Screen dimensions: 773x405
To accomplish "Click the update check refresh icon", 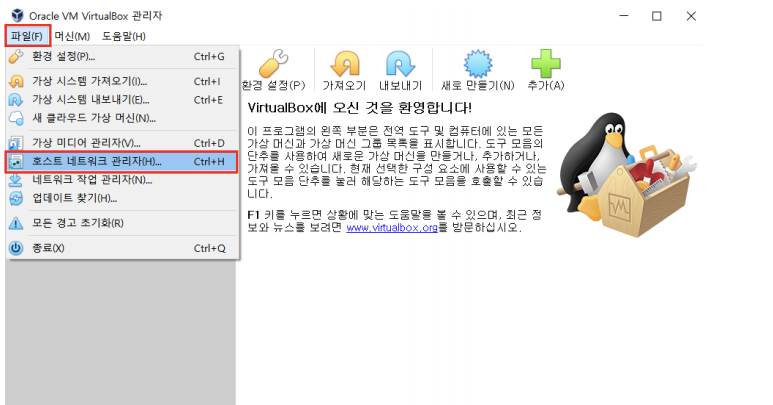I will coord(16,199).
